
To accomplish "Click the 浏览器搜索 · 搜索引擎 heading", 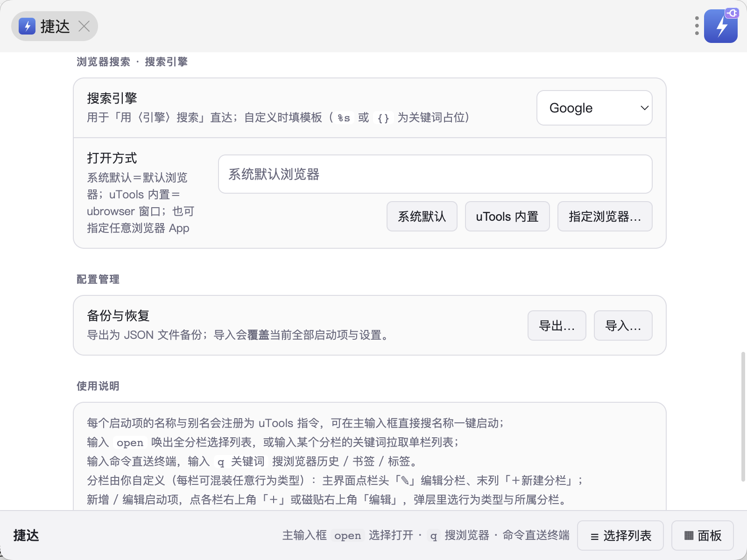I will 132,62.
